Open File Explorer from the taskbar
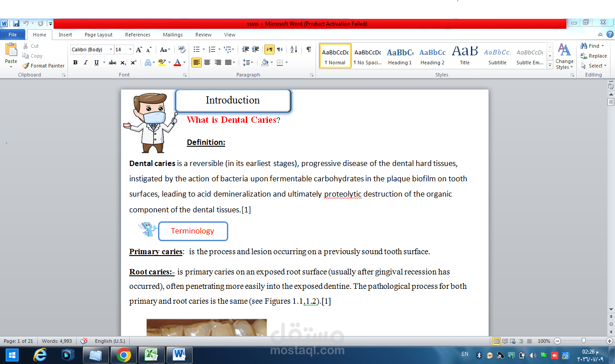The image size is (615, 364). pos(95,355)
